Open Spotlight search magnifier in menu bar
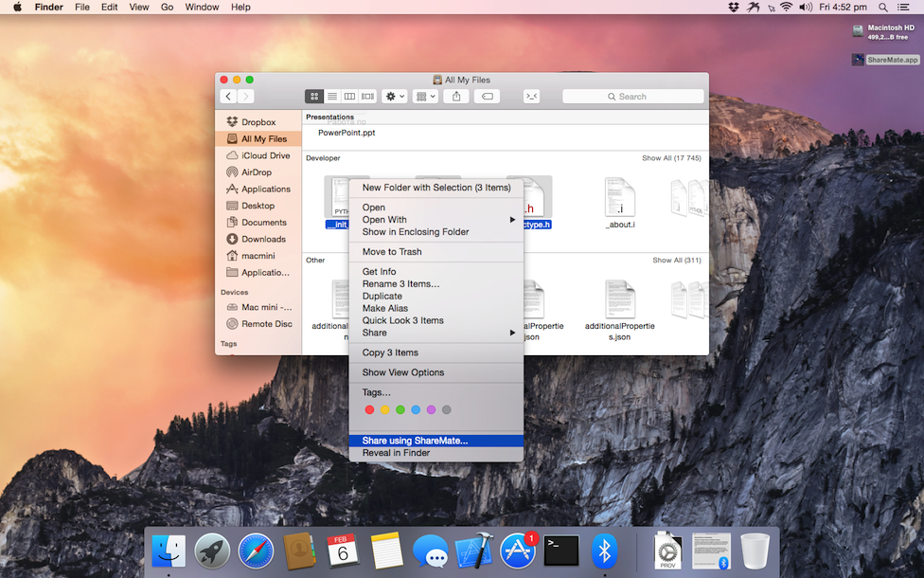The image size is (924, 578). [882, 7]
